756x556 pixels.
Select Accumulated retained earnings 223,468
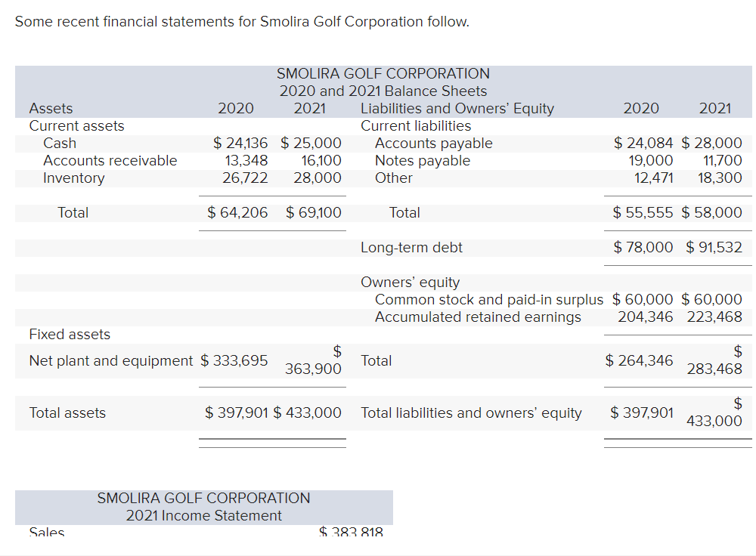(x=715, y=317)
